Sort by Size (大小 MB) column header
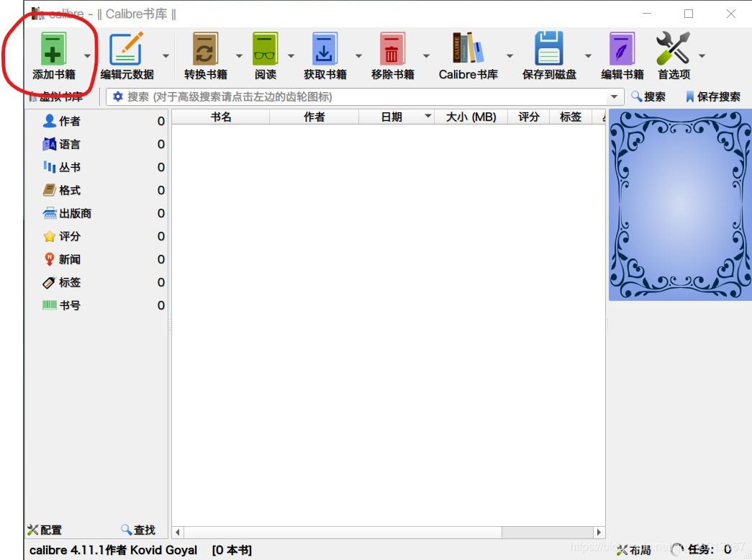This screenshot has width=752, height=560. pyautogui.click(x=471, y=117)
